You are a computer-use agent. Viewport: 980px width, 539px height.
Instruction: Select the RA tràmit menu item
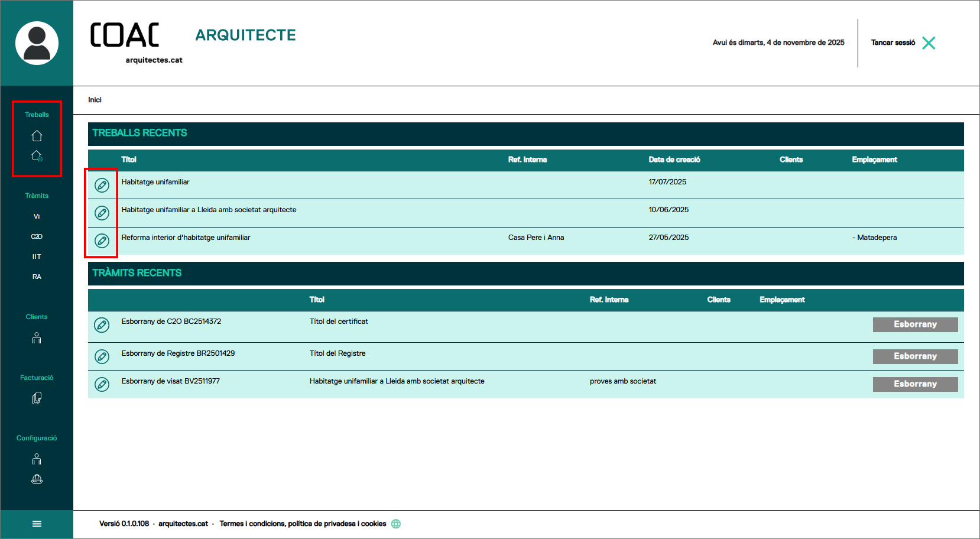click(x=37, y=277)
